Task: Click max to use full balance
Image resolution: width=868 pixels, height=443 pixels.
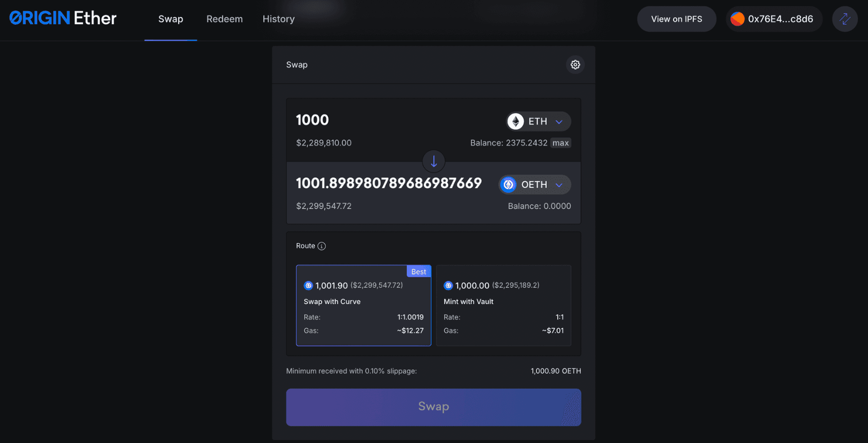Action: pos(560,143)
